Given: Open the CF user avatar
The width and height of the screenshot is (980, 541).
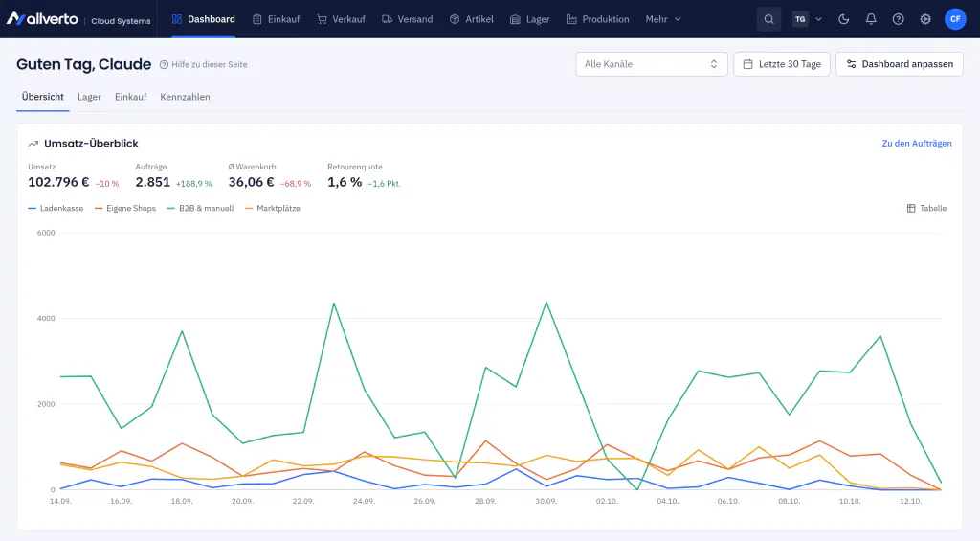Looking at the screenshot, I should click(x=955, y=19).
